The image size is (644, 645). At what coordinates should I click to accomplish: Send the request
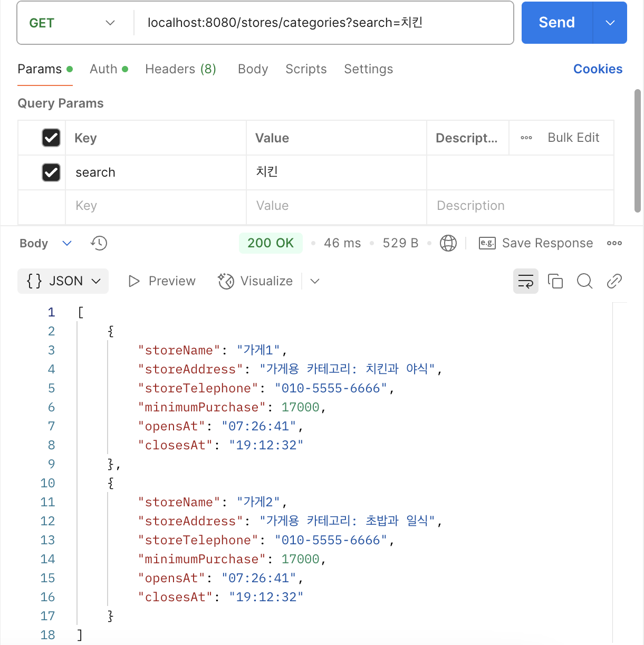(x=557, y=23)
